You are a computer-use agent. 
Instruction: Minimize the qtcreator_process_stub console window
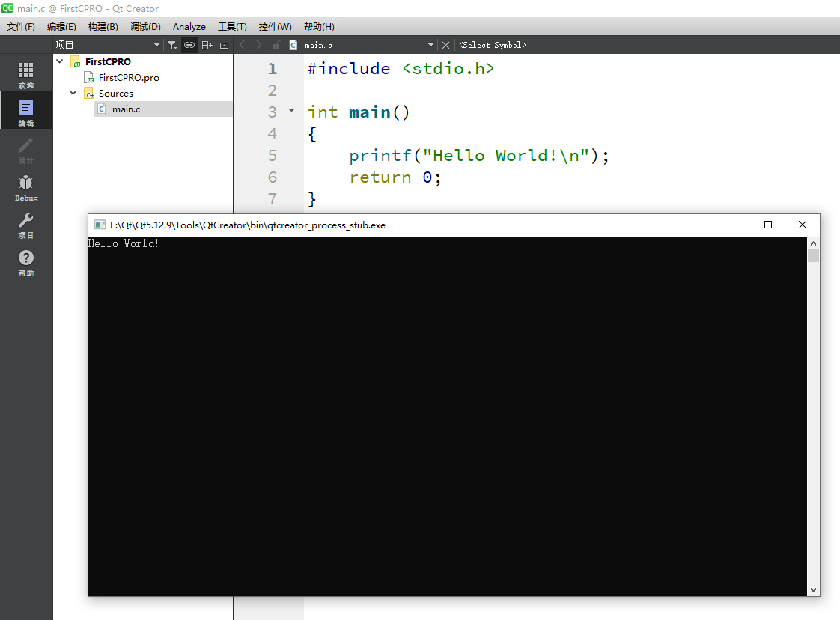tap(734, 225)
